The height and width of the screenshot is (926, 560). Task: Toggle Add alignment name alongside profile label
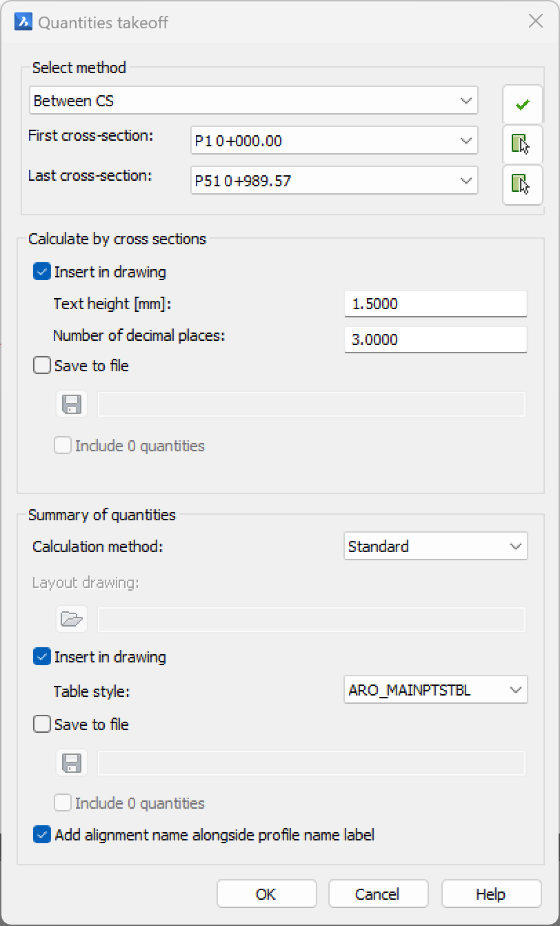click(x=43, y=835)
